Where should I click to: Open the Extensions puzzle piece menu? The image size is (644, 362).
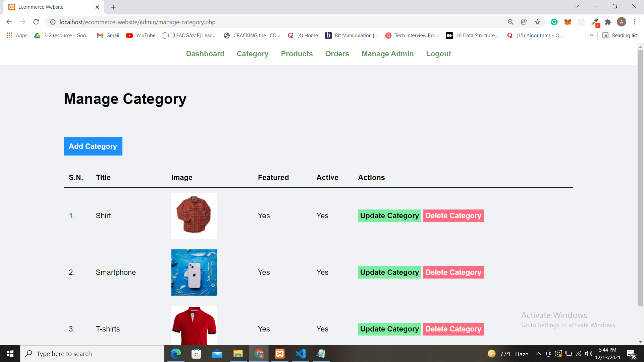tap(608, 22)
